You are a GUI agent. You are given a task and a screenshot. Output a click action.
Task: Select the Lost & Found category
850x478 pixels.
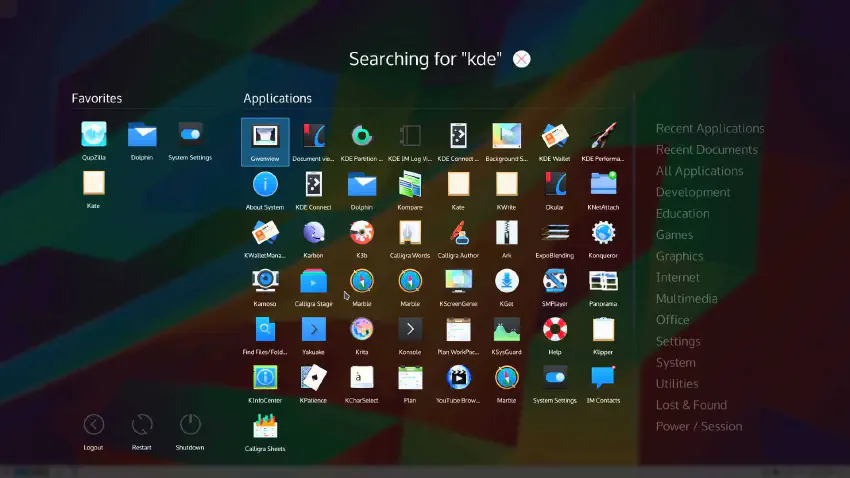tap(691, 405)
